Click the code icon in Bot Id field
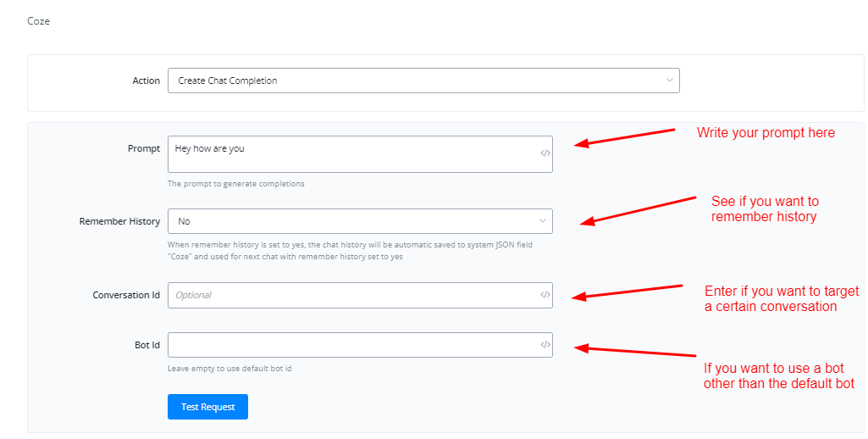 (545, 345)
